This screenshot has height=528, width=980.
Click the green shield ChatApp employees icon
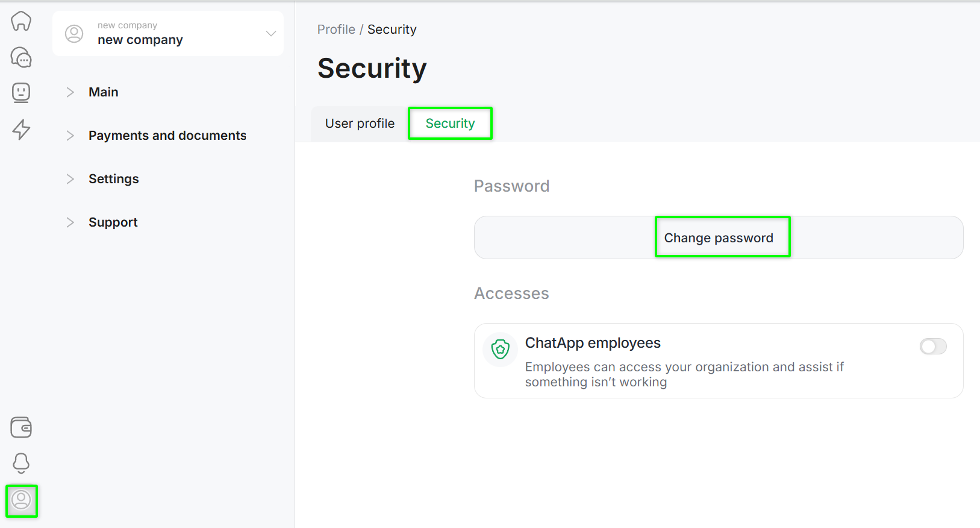[x=500, y=350]
